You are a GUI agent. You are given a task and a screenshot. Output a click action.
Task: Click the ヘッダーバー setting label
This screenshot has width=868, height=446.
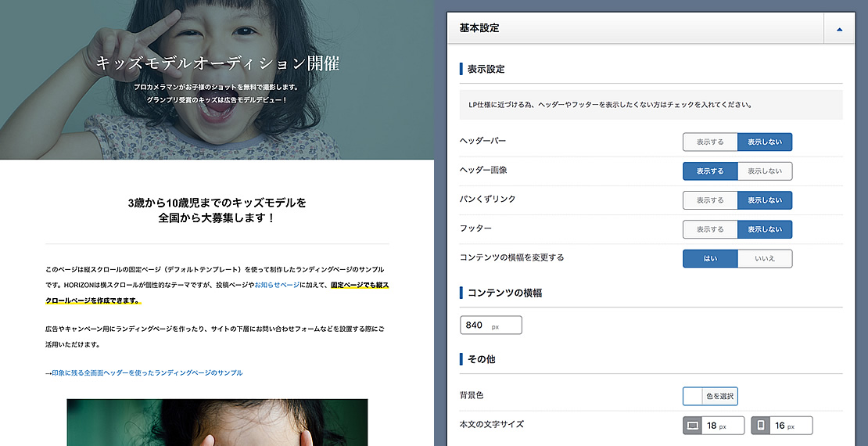[482, 141]
